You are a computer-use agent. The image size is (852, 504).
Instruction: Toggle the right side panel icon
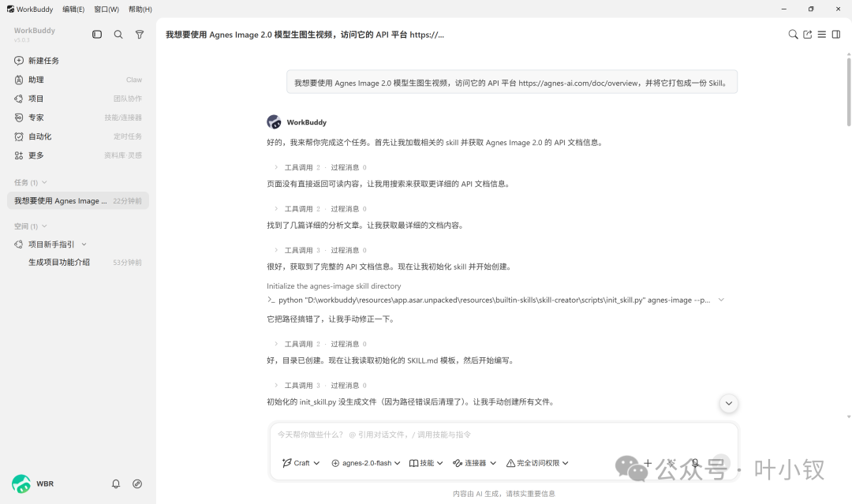click(836, 34)
